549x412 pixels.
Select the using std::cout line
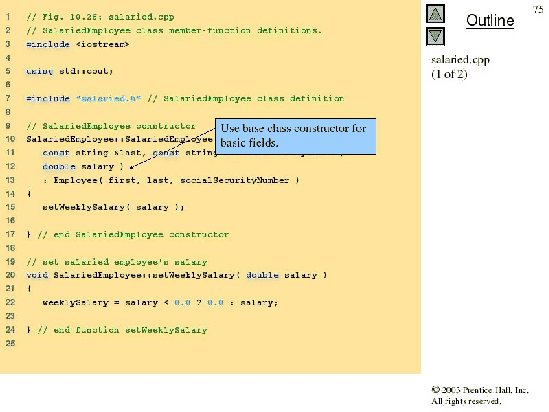(x=69, y=71)
